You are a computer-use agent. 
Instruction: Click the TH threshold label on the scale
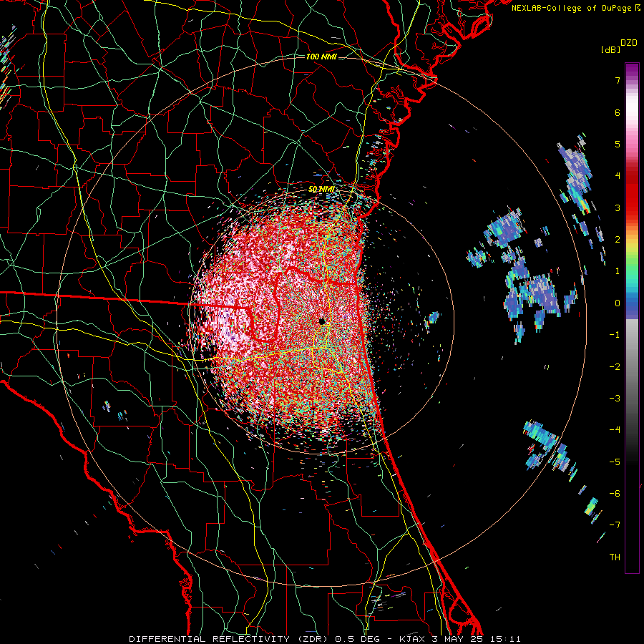click(x=615, y=557)
